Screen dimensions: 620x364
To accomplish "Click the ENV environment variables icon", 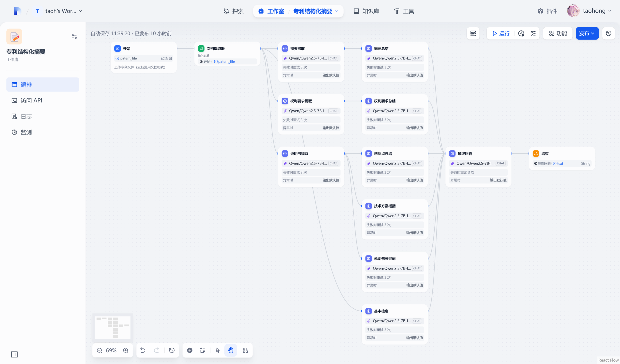I will tap(473, 34).
